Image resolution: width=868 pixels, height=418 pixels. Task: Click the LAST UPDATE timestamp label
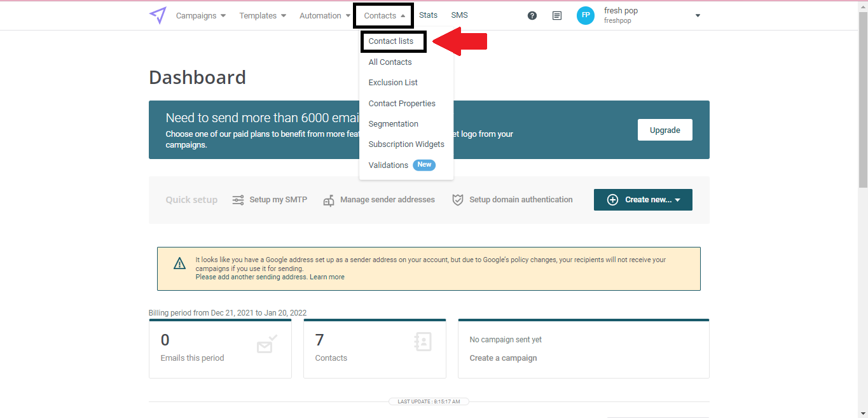[x=429, y=402]
